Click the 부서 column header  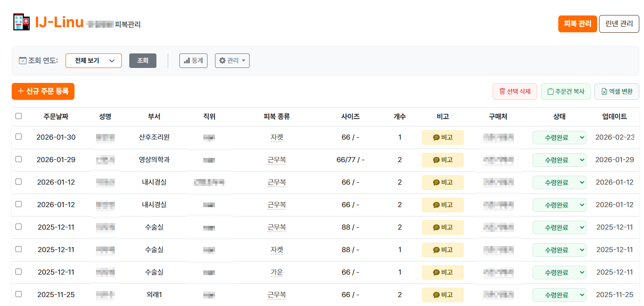pyautogui.click(x=154, y=117)
